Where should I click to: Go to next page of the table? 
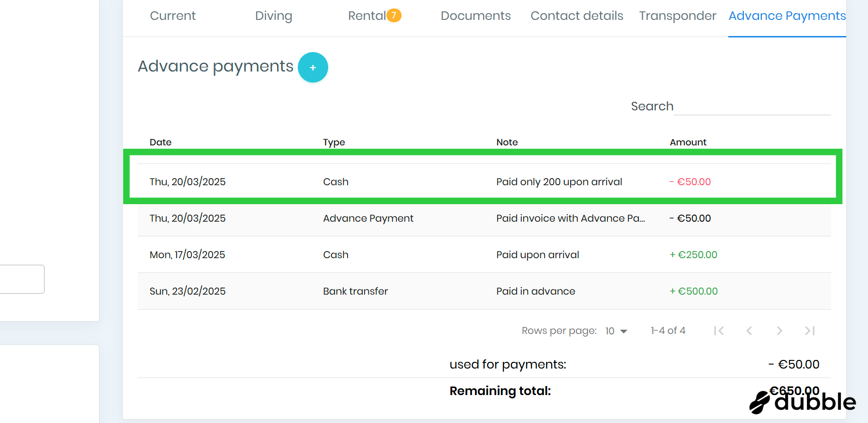tap(779, 331)
